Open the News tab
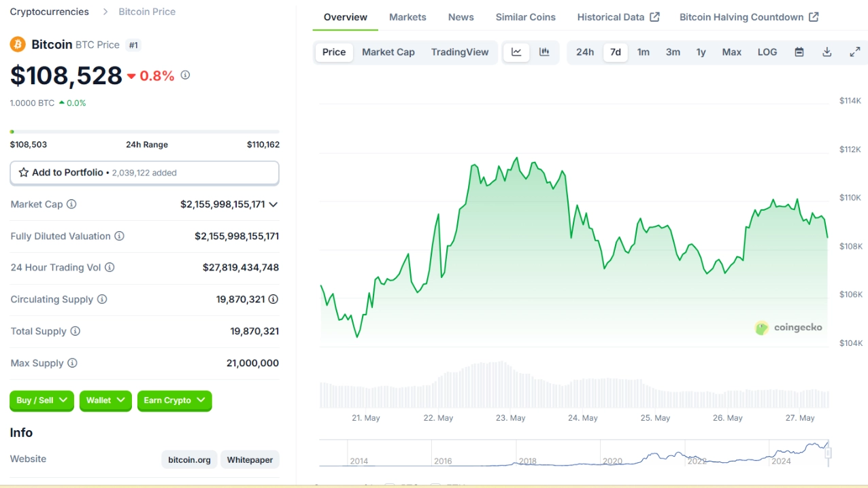 tap(461, 17)
